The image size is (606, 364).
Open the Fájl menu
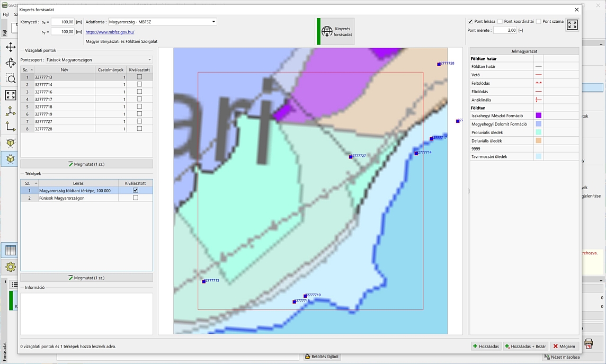coord(5,14)
